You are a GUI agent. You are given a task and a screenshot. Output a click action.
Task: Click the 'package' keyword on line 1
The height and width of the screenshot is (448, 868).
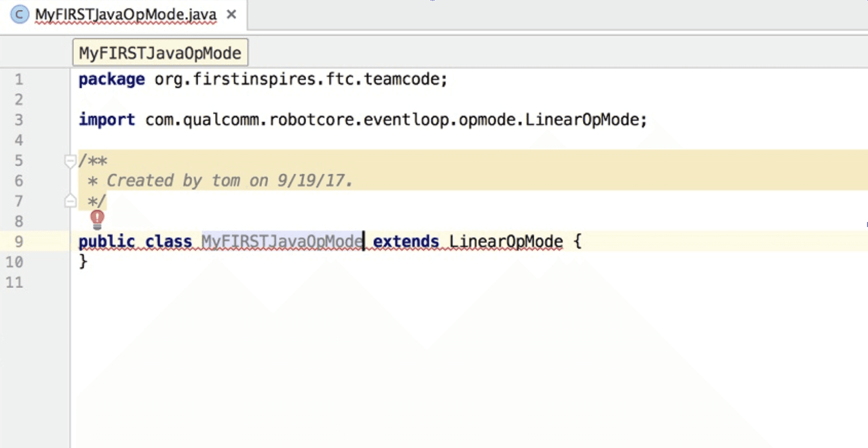click(111, 79)
